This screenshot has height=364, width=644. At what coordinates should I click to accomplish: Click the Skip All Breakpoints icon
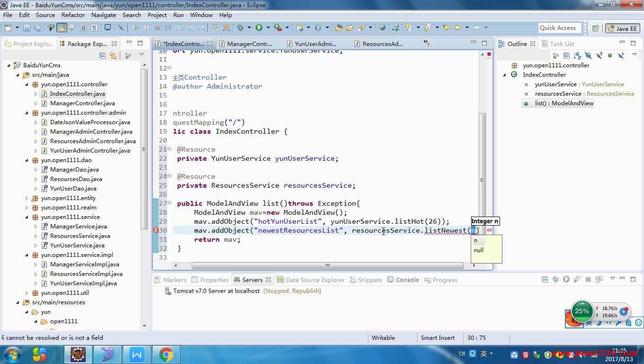click(121, 27)
